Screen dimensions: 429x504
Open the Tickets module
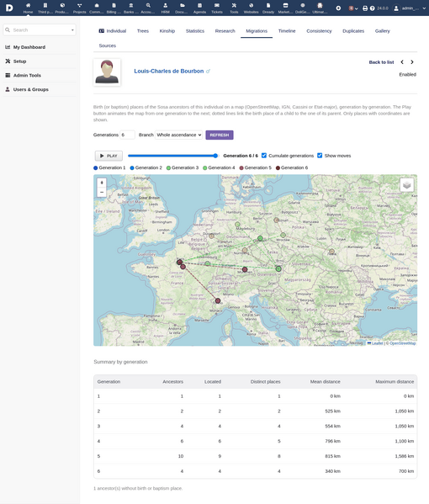[x=217, y=8]
